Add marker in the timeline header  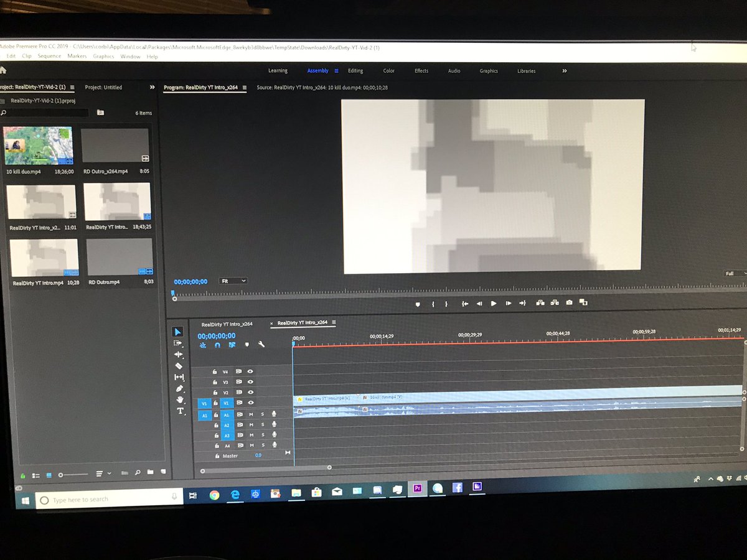point(247,344)
